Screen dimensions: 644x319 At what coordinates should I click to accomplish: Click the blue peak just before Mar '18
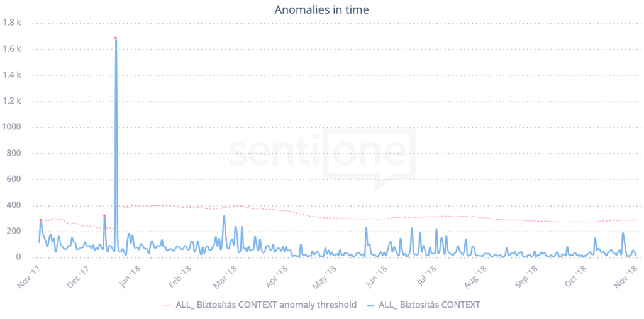(x=224, y=217)
